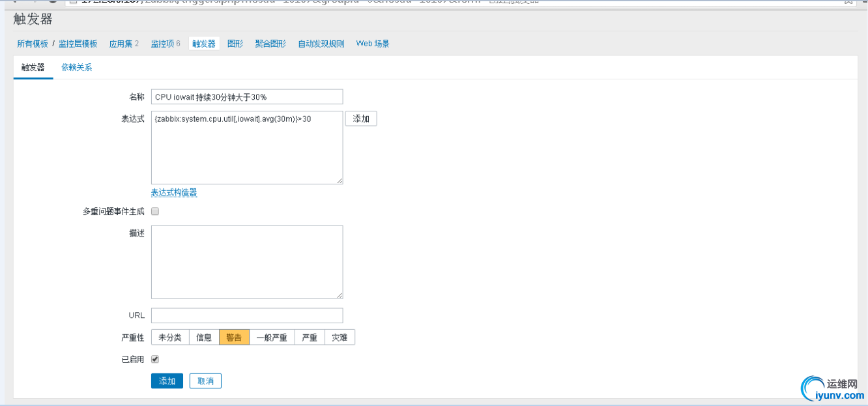The height and width of the screenshot is (406, 868).
Task: Open the 聚合图形 tab
Action: [270, 44]
